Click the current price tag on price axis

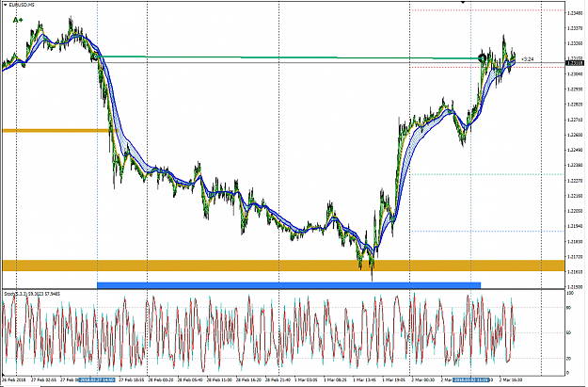point(575,63)
